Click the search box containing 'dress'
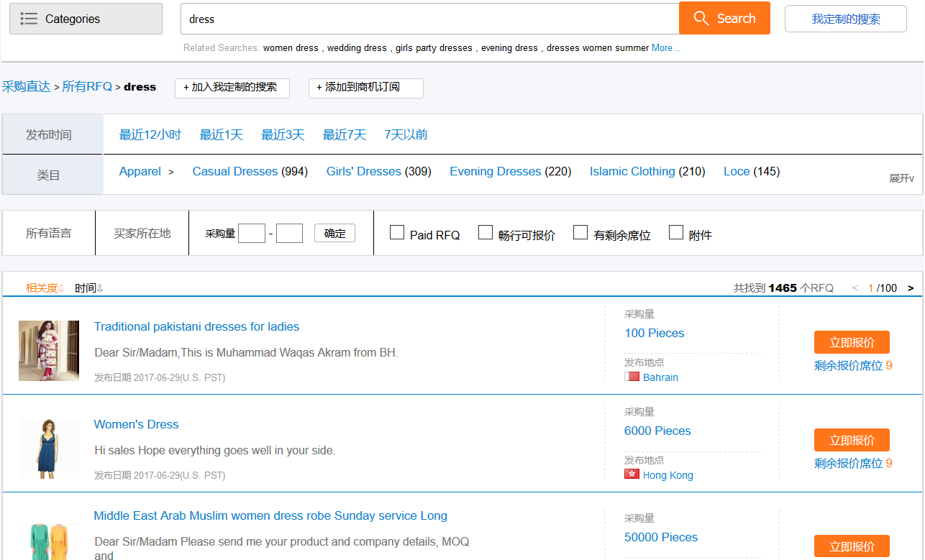 pos(429,19)
